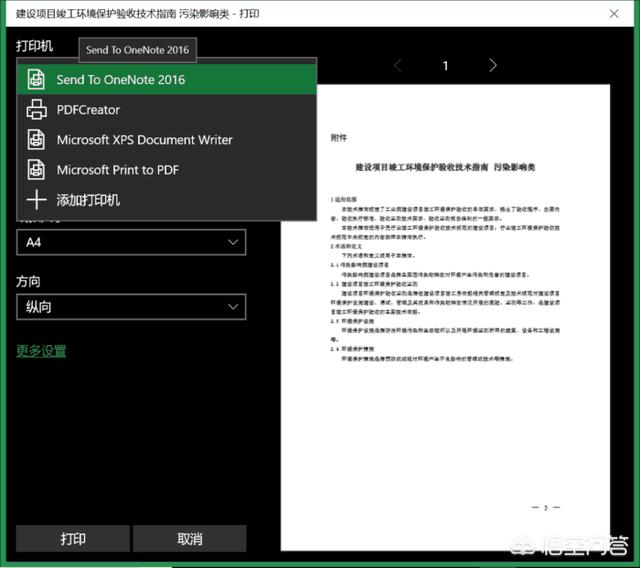Viewport: 640px width, 568px height.
Task: Click the Microsoft Print to PDF icon
Action: [x=36, y=170]
